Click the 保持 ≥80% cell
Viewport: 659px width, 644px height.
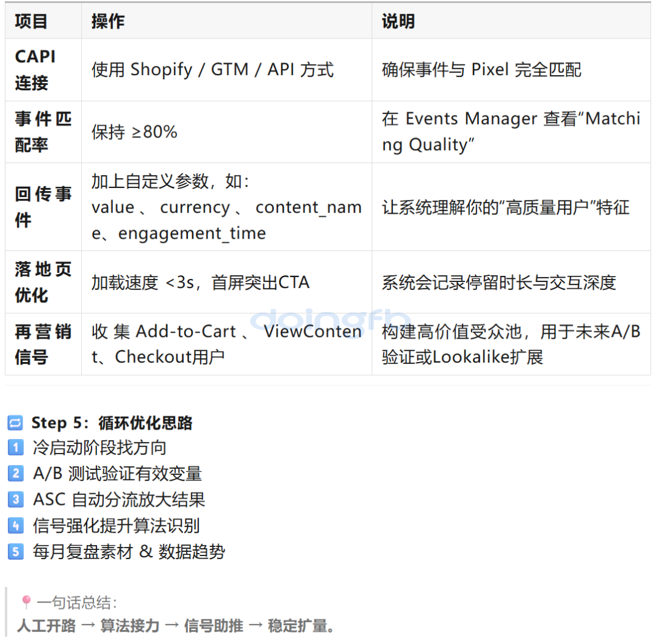point(134,132)
